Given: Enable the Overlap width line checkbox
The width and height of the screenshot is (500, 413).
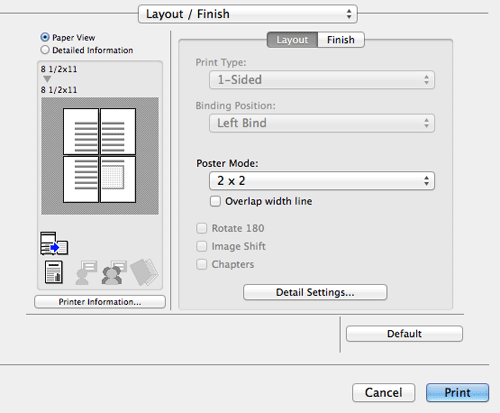Looking at the screenshot, I should click(x=215, y=201).
